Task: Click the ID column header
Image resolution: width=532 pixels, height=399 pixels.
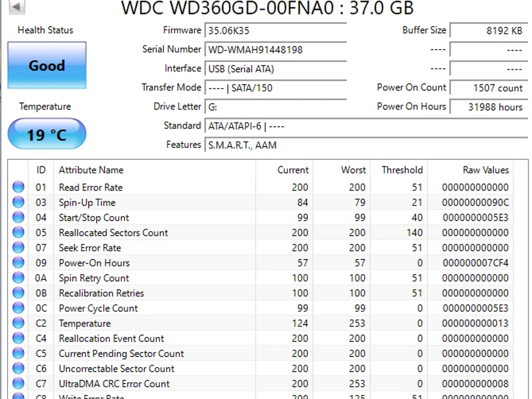Action: point(41,170)
